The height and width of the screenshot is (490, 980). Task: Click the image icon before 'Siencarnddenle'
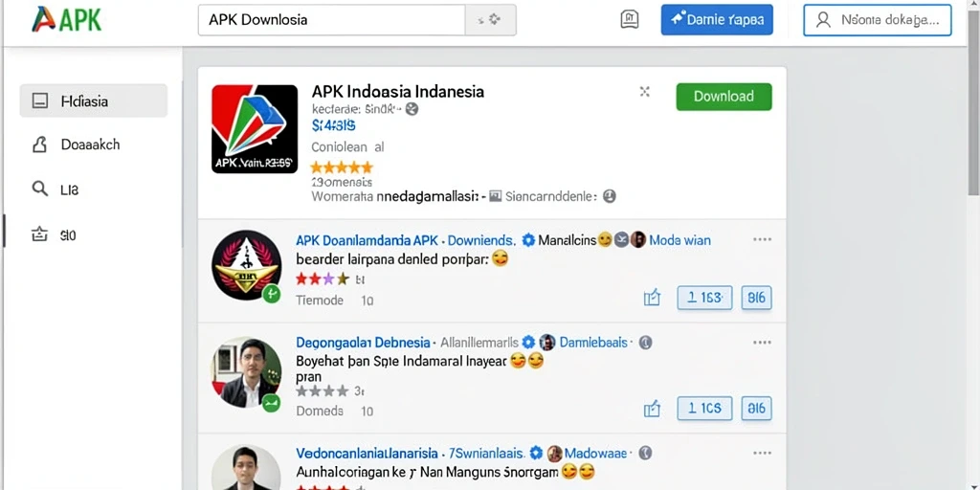pos(496,196)
